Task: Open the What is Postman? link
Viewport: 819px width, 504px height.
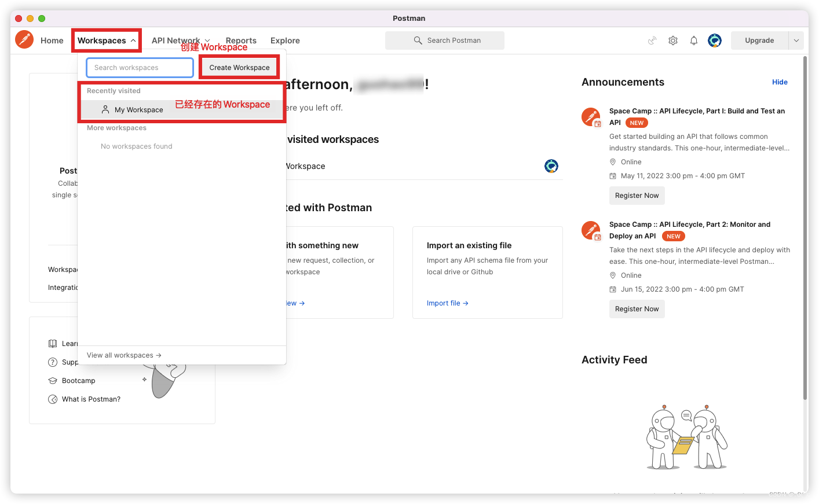Action: click(91, 399)
